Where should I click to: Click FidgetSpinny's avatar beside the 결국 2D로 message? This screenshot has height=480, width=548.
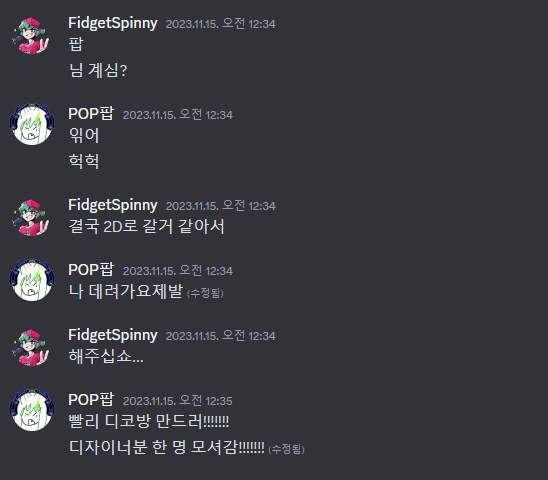pyautogui.click(x=31, y=218)
